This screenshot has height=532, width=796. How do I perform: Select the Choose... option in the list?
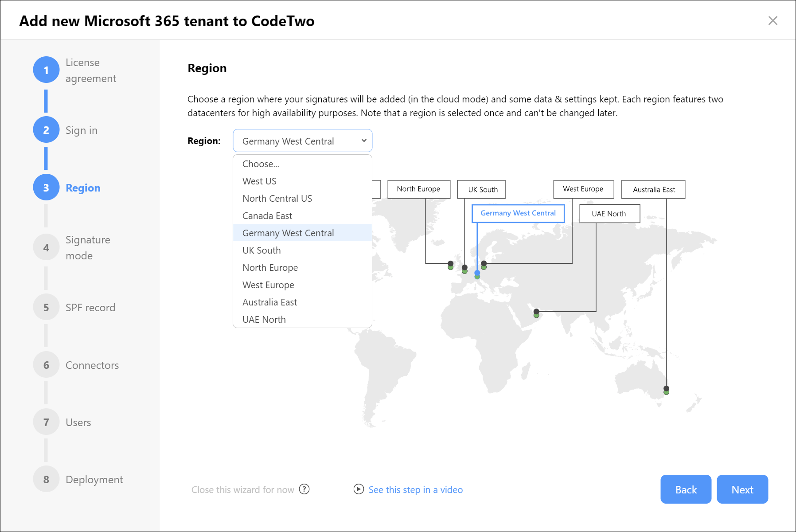point(302,164)
